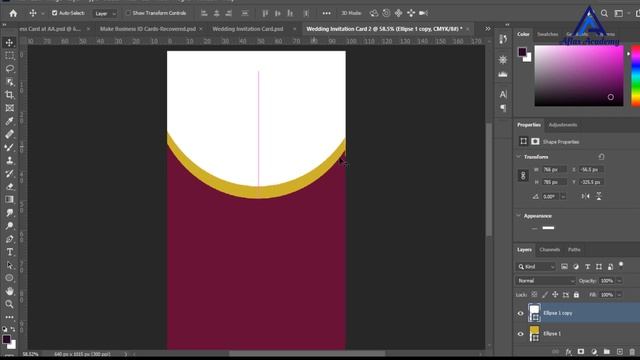Flip shape horizontally in Properties
Viewport: 640px width, 360px height.
(585, 196)
